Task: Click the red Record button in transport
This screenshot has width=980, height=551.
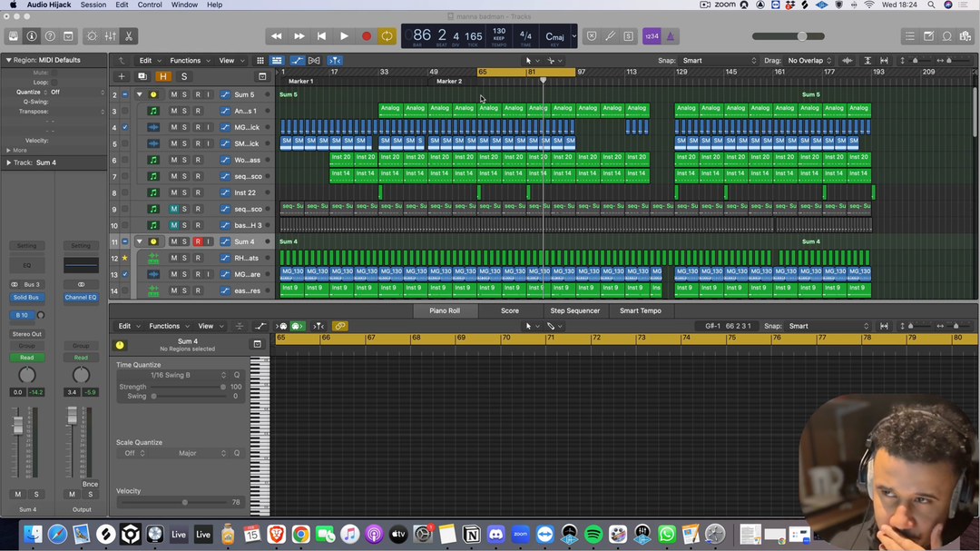Action: tap(366, 36)
